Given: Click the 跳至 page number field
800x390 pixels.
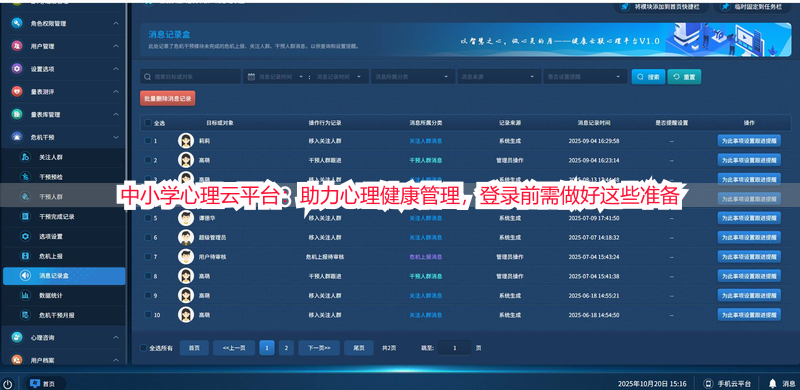Looking at the screenshot, I should pos(454,348).
